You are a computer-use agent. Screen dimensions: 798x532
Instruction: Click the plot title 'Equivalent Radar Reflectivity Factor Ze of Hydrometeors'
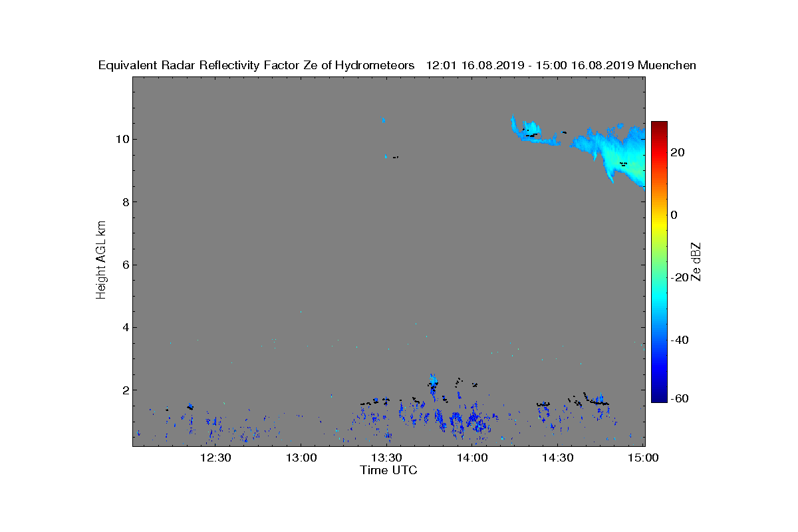257,65
